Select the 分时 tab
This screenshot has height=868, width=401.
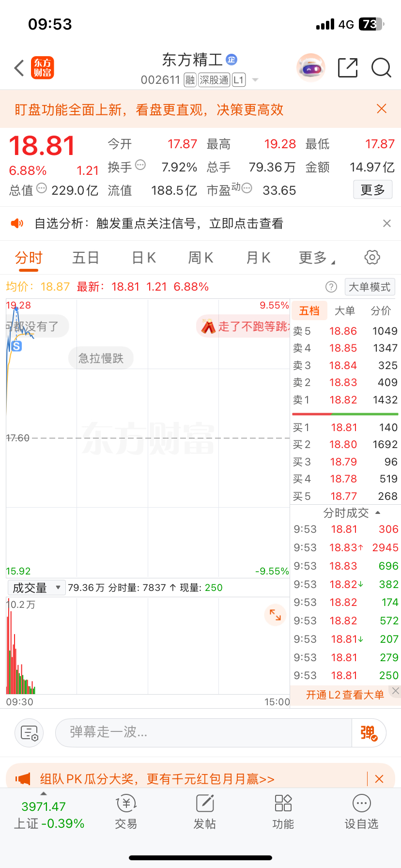point(29,258)
